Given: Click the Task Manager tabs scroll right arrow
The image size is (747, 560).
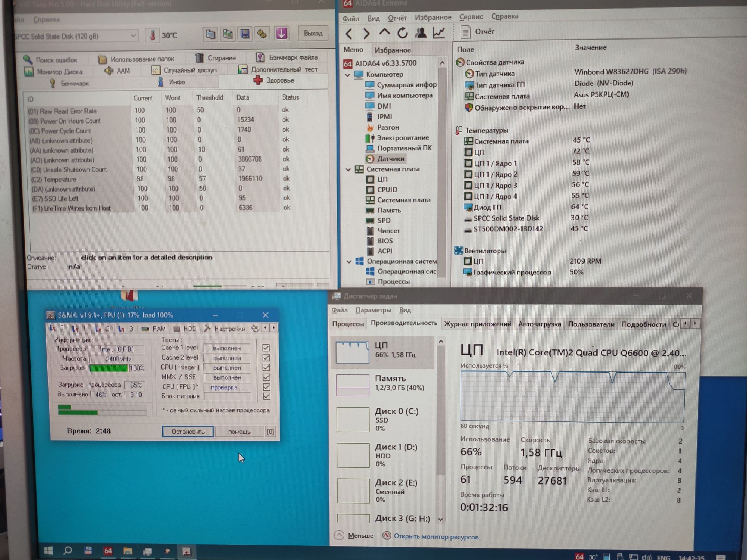Looking at the screenshot, I should (x=695, y=324).
